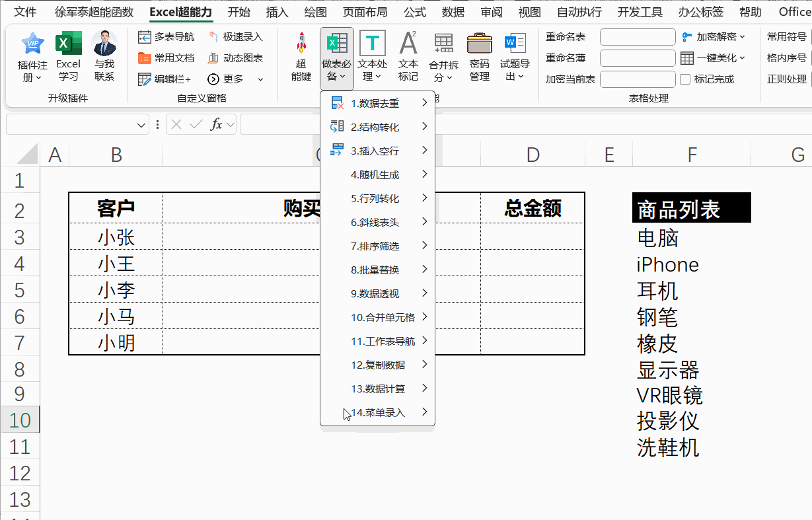
Task: Open the 9.数据透视 submenu
Action: (x=377, y=293)
